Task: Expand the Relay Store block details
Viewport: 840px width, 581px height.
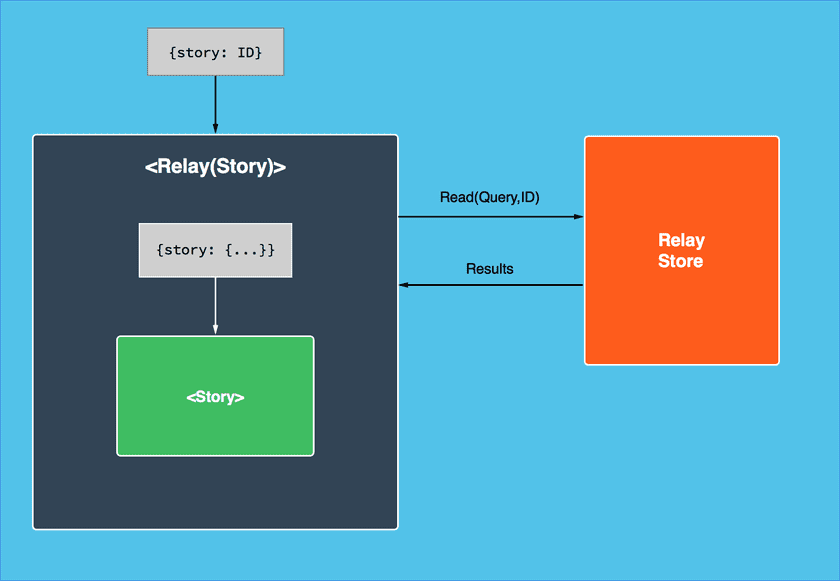Action: [x=681, y=250]
